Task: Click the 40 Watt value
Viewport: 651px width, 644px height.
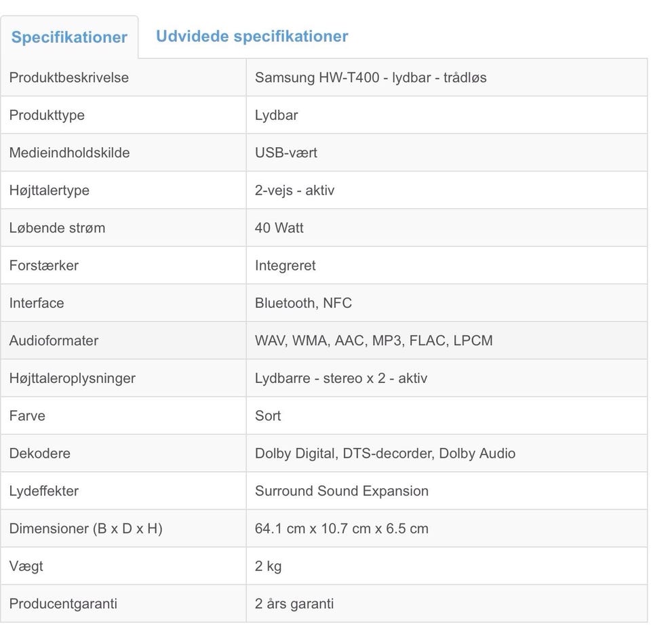Action: pyautogui.click(x=279, y=228)
